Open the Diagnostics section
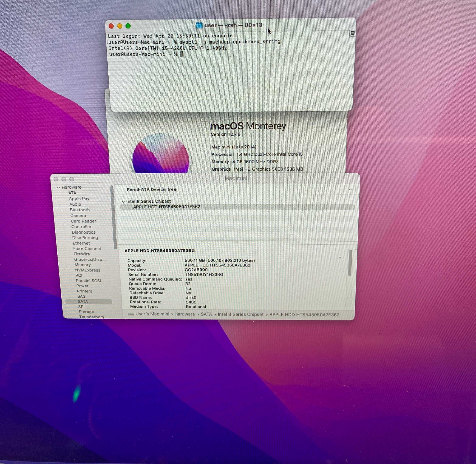Image resolution: width=476 pixels, height=464 pixels. pos(84,232)
